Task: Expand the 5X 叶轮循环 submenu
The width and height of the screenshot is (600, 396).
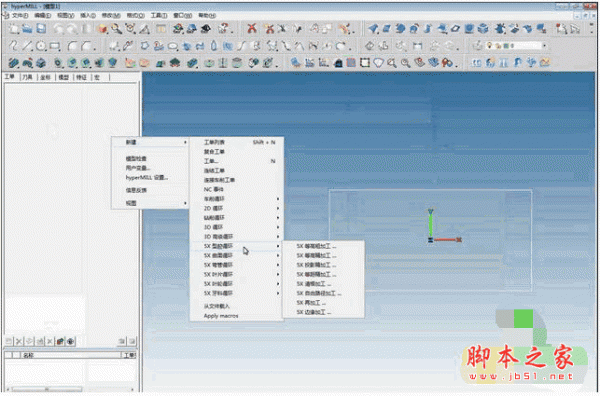Action: pyautogui.click(x=237, y=284)
